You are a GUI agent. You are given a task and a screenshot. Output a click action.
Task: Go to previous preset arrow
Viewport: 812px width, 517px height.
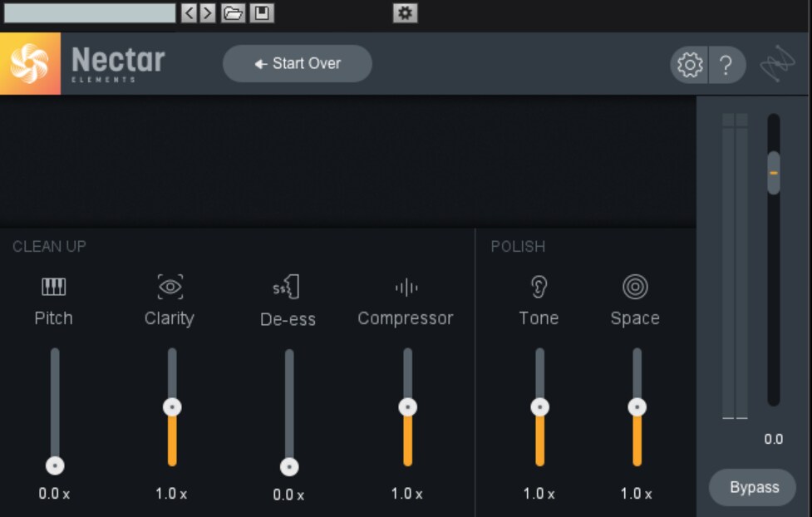pyautogui.click(x=189, y=13)
